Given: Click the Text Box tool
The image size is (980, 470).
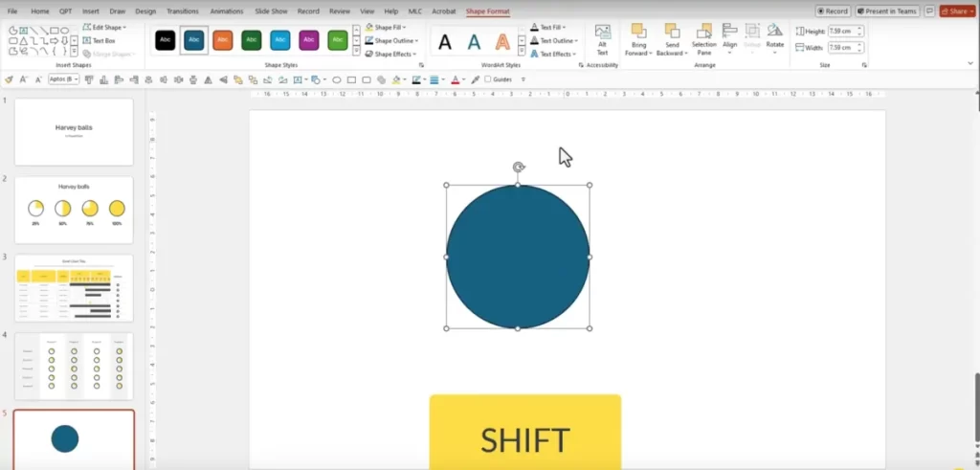Looking at the screenshot, I should point(99,40).
